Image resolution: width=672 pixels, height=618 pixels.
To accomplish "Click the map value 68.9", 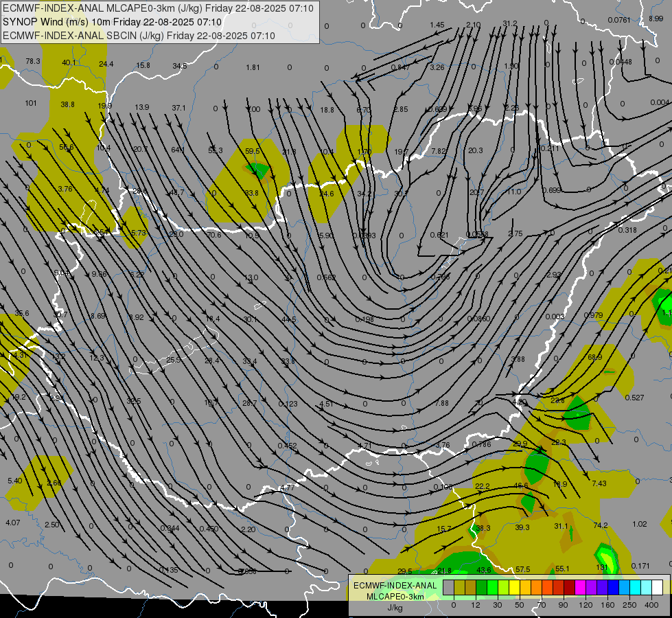I will point(595,357).
